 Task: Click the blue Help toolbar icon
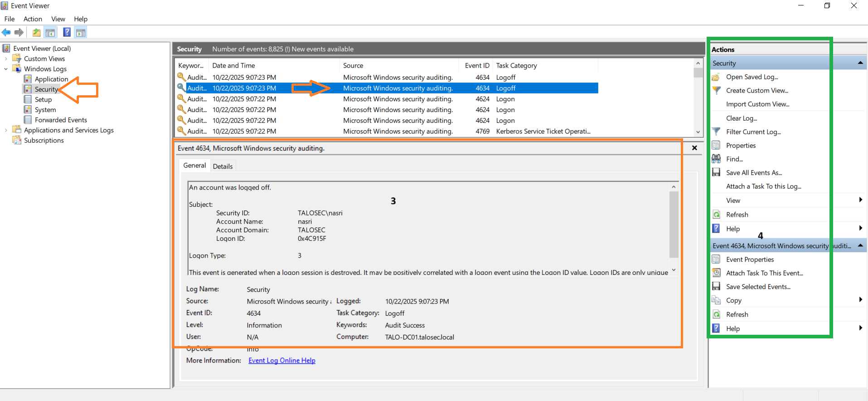click(x=67, y=32)
